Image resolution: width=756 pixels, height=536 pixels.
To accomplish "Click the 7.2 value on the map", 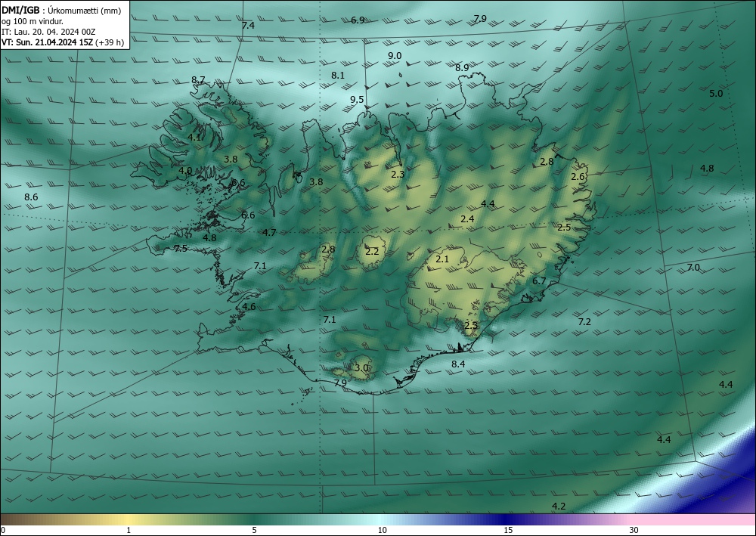I will pyautogui.click(x=584, y=321).
